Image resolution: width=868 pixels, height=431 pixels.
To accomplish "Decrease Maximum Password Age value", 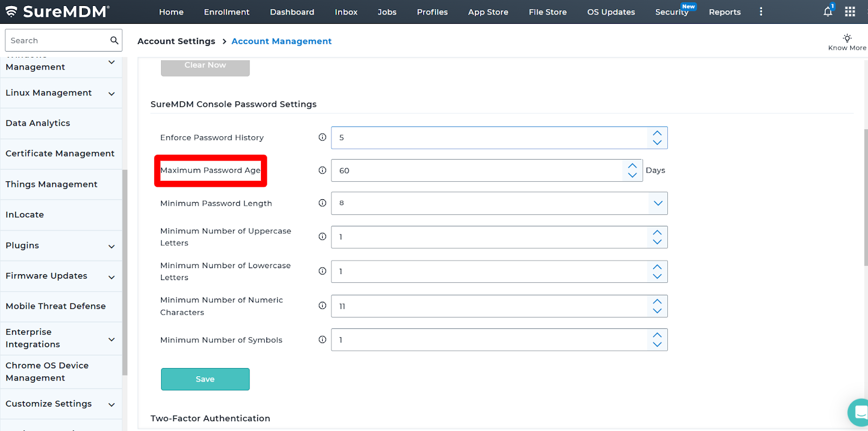I will [x=632, y=175].
